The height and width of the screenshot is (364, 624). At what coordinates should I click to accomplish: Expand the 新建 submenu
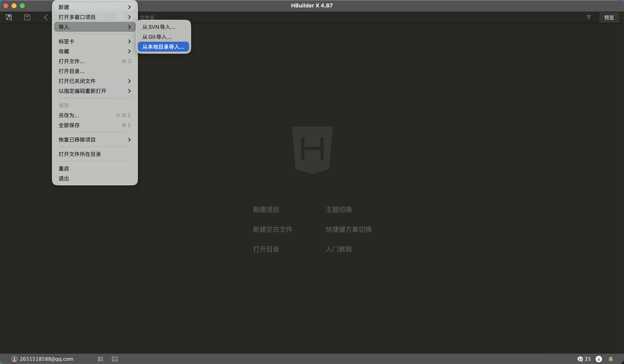click(x=95, y=7)
